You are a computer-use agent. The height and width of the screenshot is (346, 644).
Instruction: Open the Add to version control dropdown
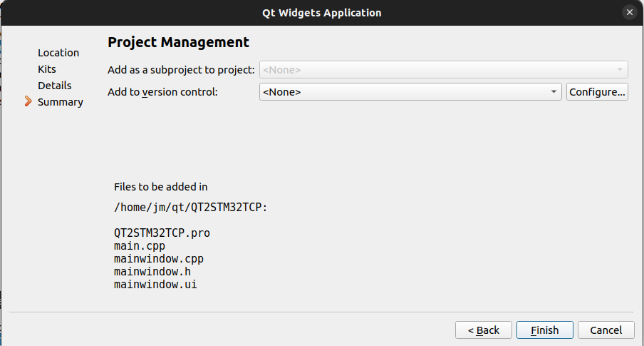[x=410, y=92]
